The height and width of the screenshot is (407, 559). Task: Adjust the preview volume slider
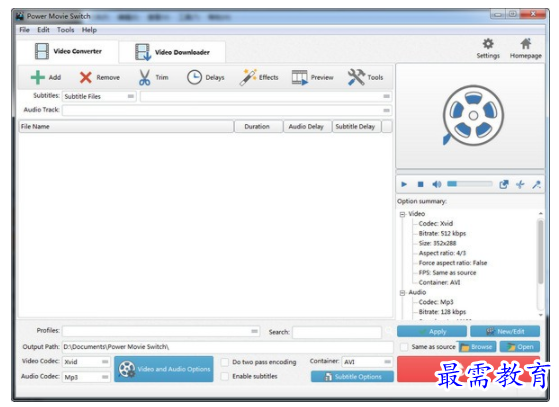470,184
